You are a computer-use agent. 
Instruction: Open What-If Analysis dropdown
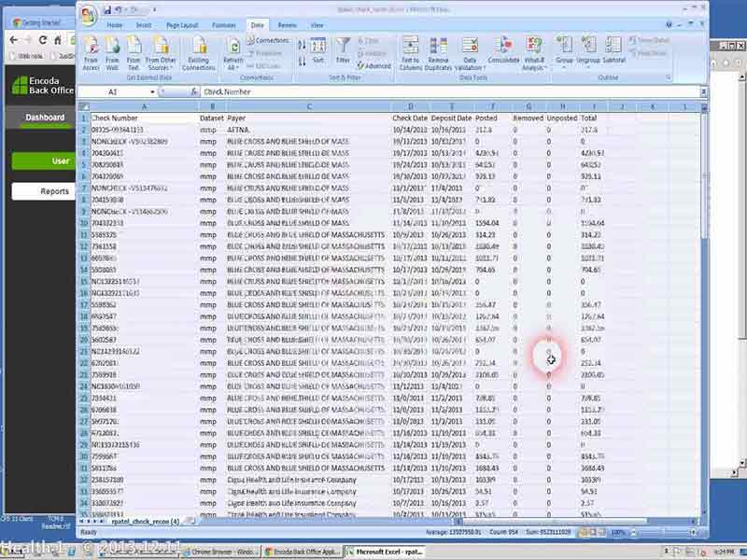tap(534, 54)
